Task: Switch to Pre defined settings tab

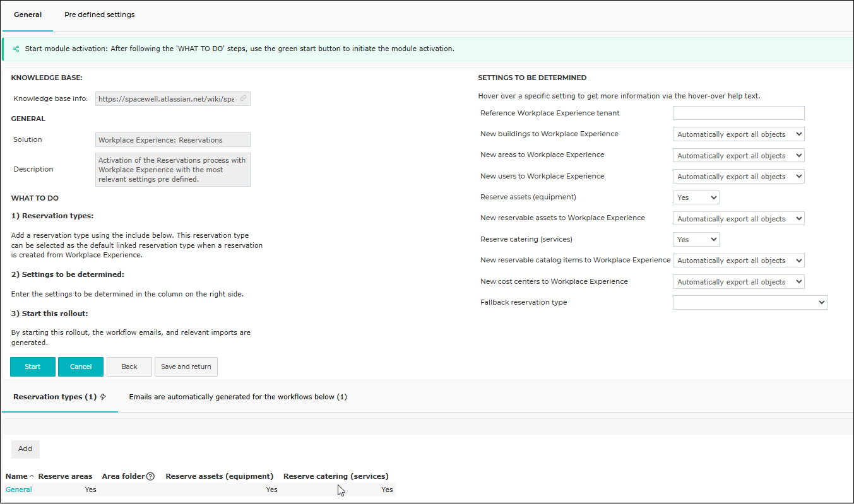Action: [x=99, y=15]
